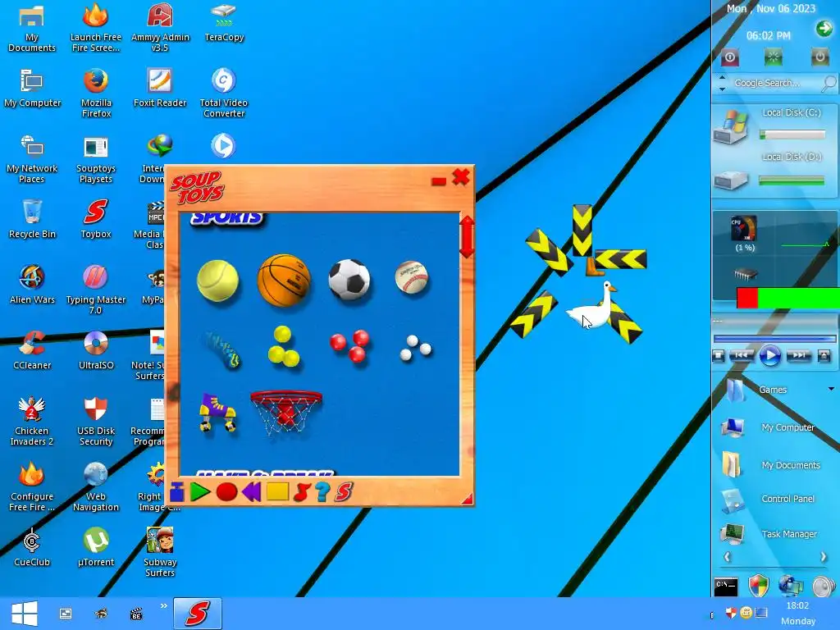Open the Recycle Bin
This screenshot has height=630, width=840.
pos(32,218)
